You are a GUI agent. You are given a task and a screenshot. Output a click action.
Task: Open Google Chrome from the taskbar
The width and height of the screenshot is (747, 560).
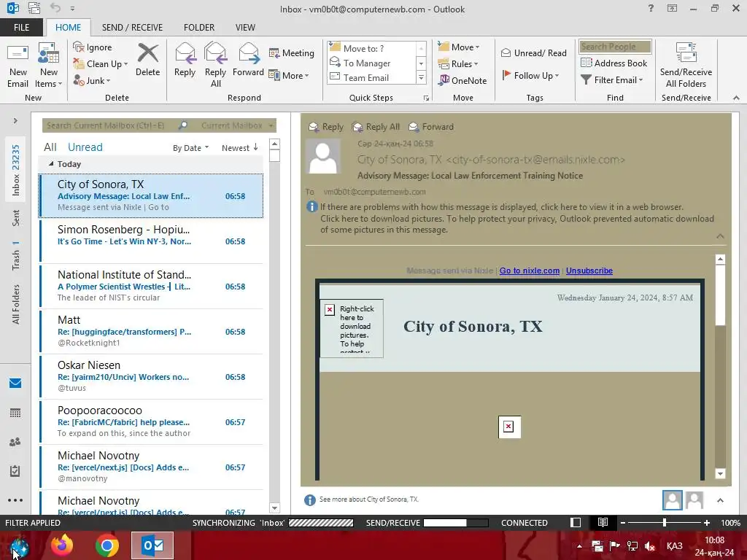[107, 545]
